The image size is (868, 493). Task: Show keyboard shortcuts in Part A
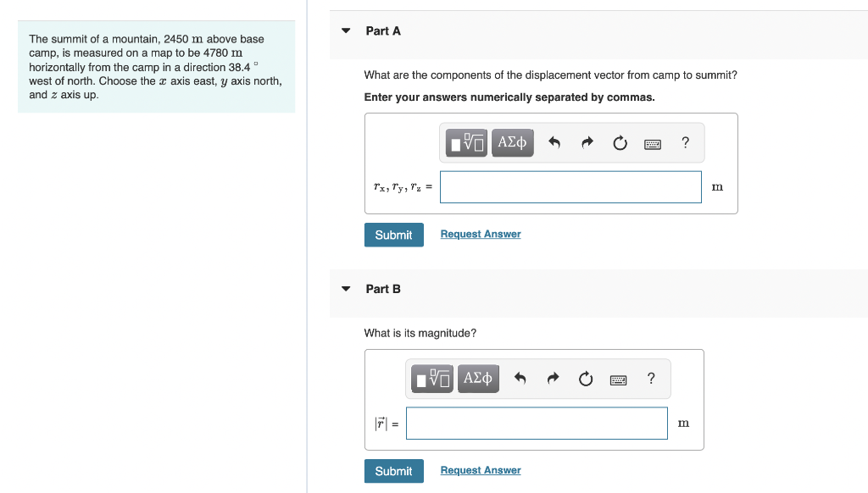coord(653,144)
